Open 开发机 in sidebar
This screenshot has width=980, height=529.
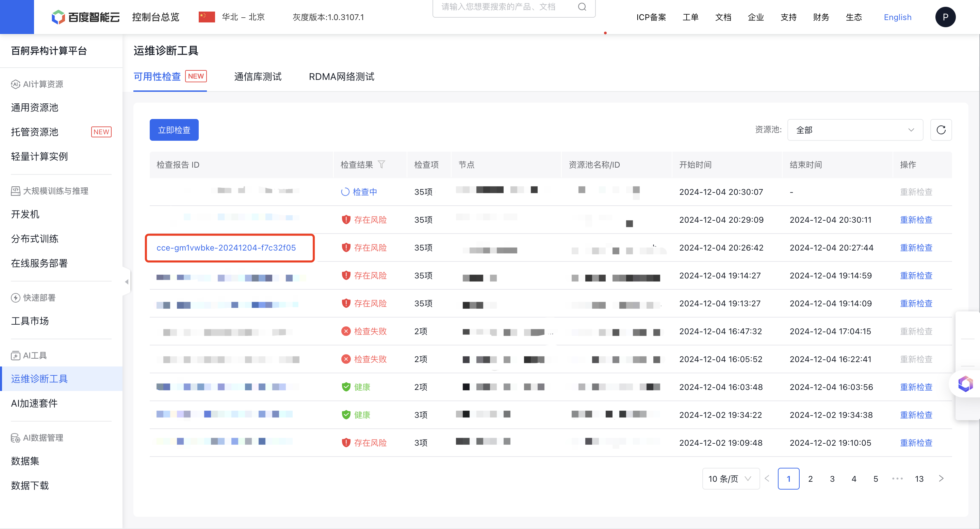pyautogui.click(x=25, y=214)
